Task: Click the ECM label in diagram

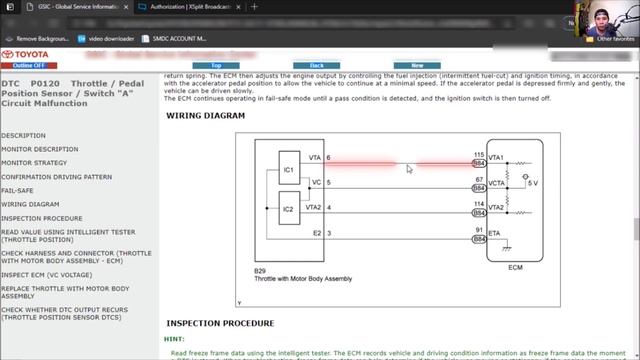Action: point(515,268)
